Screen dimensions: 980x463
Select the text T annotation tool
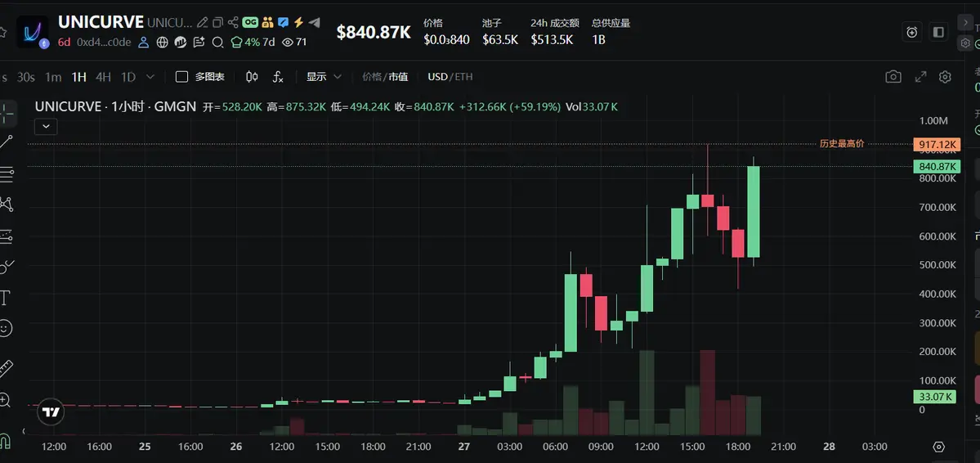pyautogui.click(x=5, y=298)
